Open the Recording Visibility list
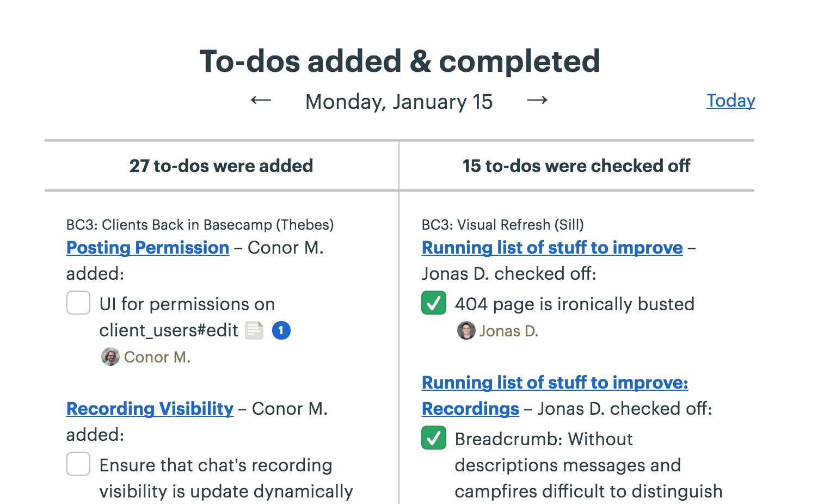The height and width of the screenshot is (504, 824). point(150,409)
